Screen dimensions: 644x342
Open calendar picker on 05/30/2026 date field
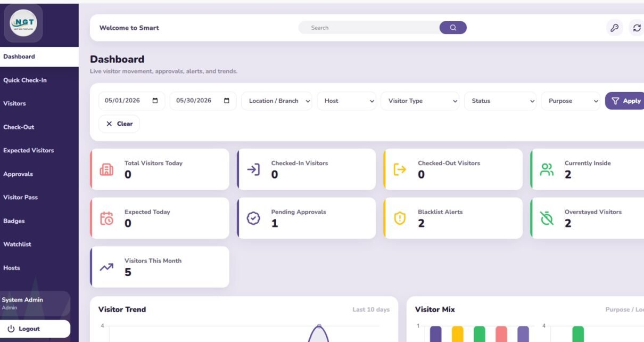[227, 101]
